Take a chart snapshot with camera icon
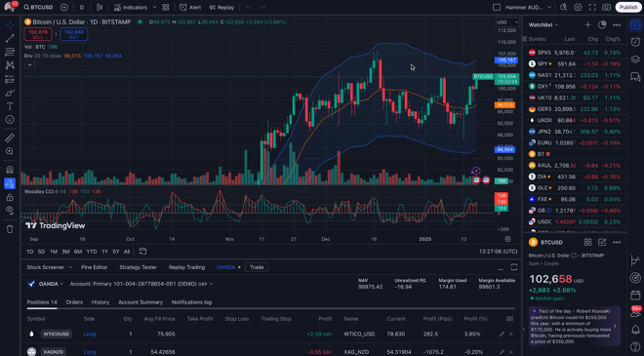The width and height of the screenshot is (644, 356). coord(606,8)
